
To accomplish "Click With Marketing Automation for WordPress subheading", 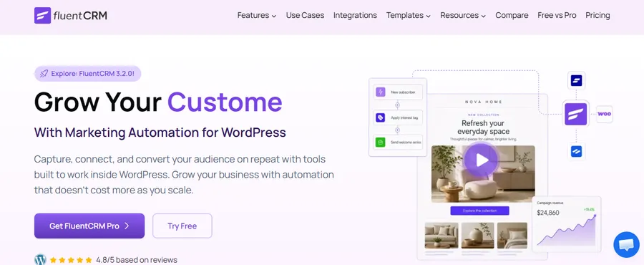I will 160,132.
